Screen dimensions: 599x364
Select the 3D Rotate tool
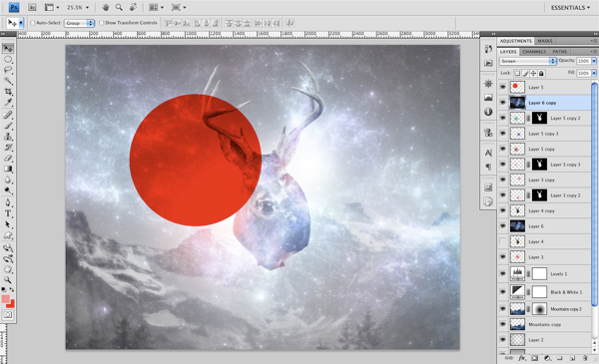pos(8,248)
